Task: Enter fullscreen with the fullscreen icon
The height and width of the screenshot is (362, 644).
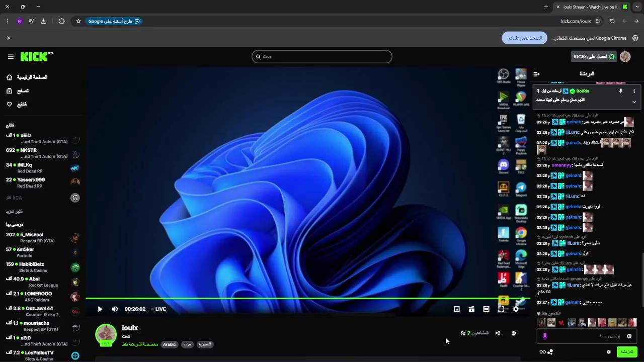Action: [501, 309]
